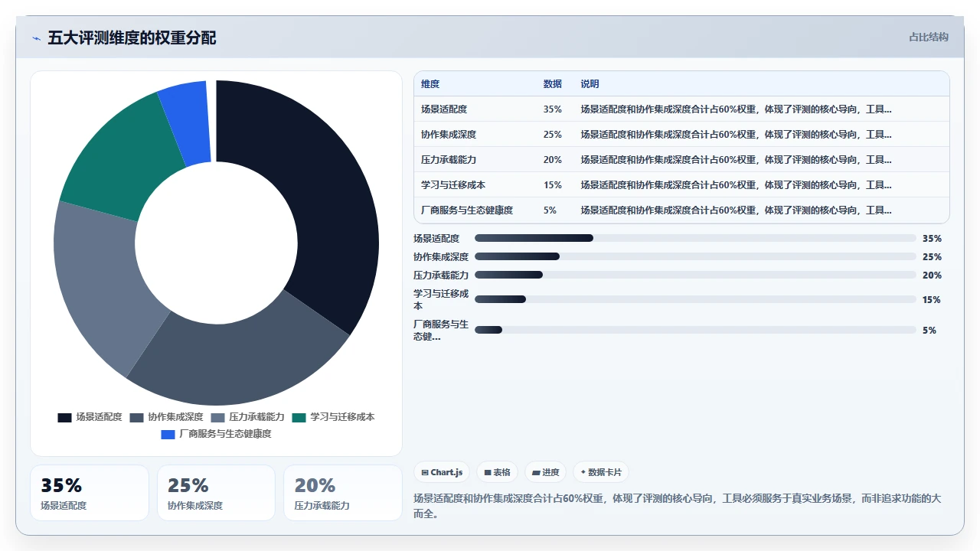Toggle 压力承载能力 legend item
The height and width of the screenshot is (551, 980).
247,417
